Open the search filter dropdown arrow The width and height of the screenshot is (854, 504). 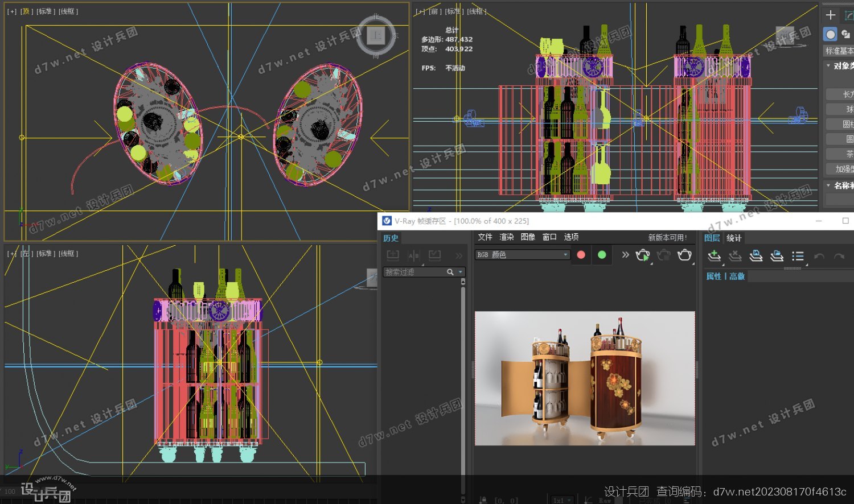[x=461, y=272]
